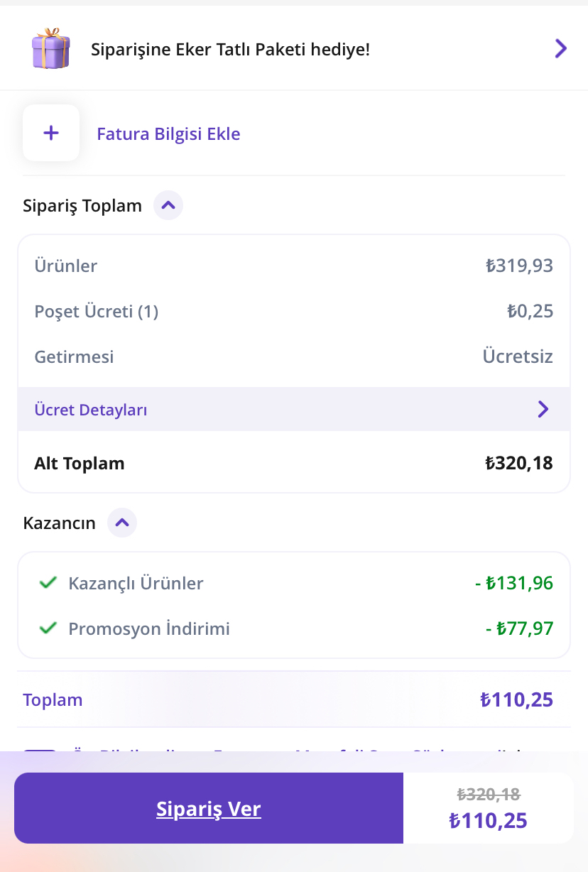Select the Fatura Bilgisi Ekle link
Viewport: 588px width, 872px height.
168,133
